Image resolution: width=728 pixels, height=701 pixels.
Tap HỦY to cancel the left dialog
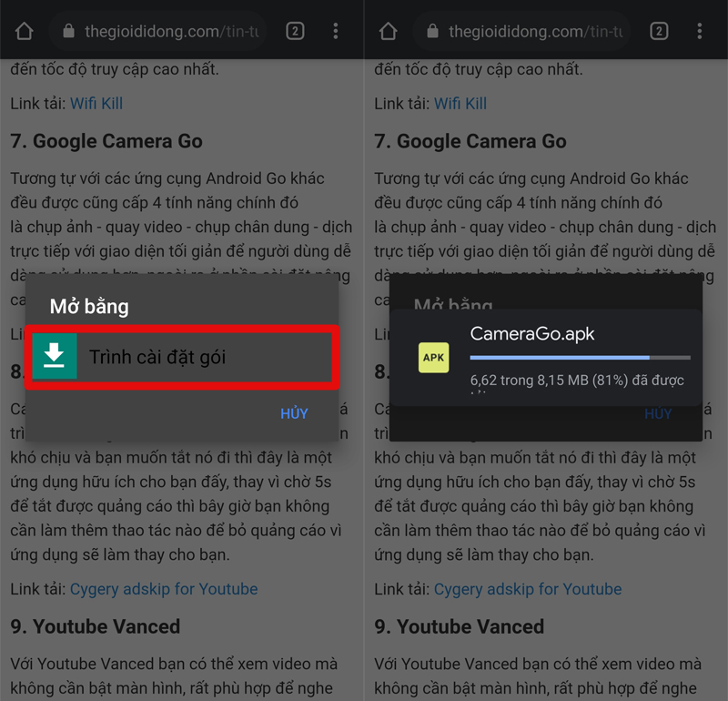(294, 413)
